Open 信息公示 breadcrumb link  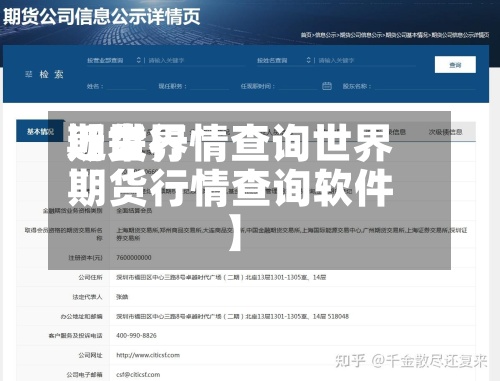(x=326, y=35)
